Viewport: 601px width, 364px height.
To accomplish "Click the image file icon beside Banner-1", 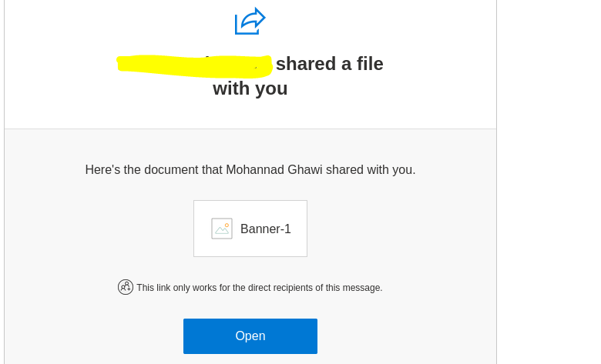I will [222, 229].
